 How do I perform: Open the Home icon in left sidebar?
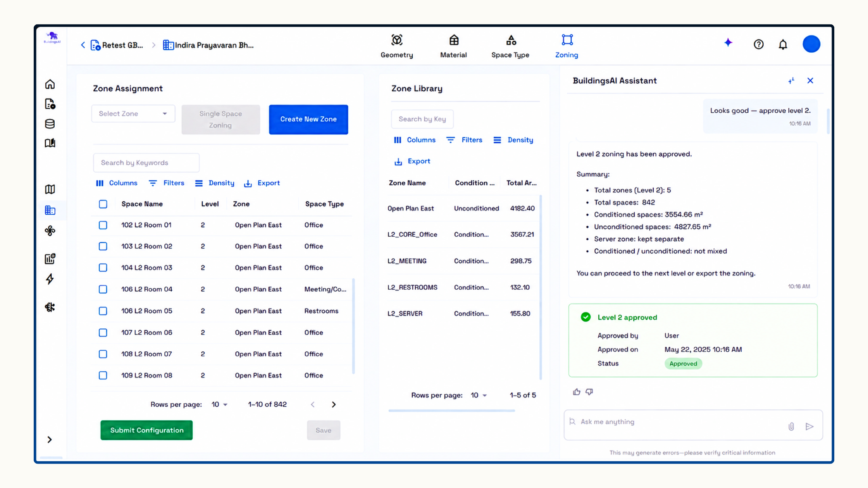click(x=50, y=84)
